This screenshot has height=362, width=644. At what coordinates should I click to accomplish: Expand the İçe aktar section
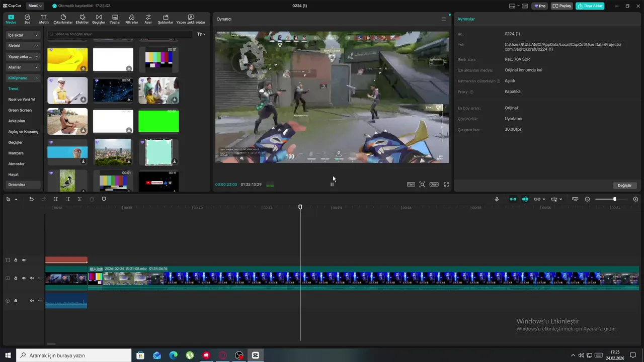(x=23, y=35)
